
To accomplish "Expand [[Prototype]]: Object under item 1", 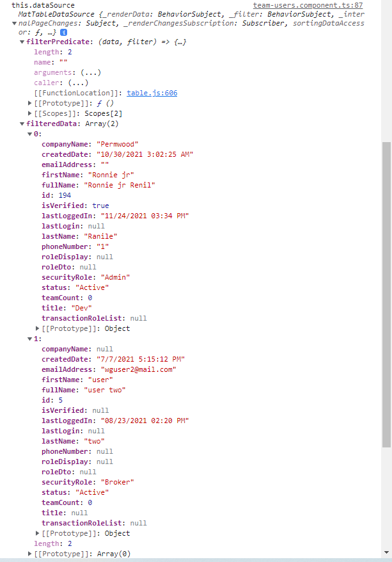I will (38, 533).
